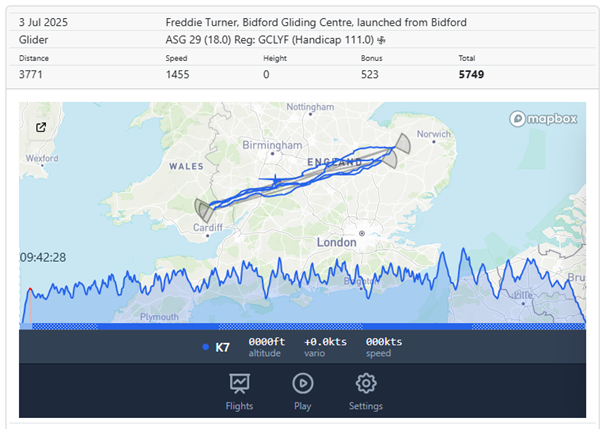The height and width of the screenshot is (429, 602).
Task: Click the K7 pilot label
Action: click(224, 347)
